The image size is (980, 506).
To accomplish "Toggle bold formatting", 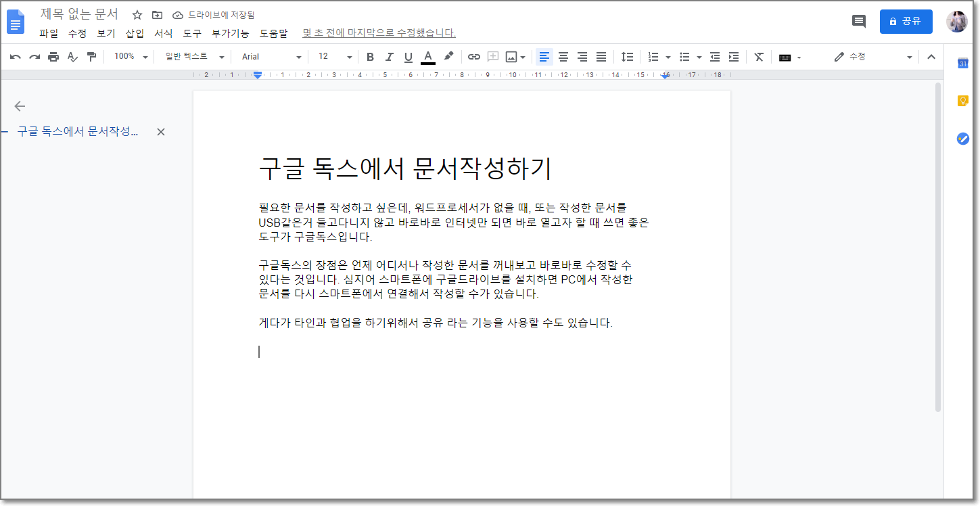I will point(370,57).
